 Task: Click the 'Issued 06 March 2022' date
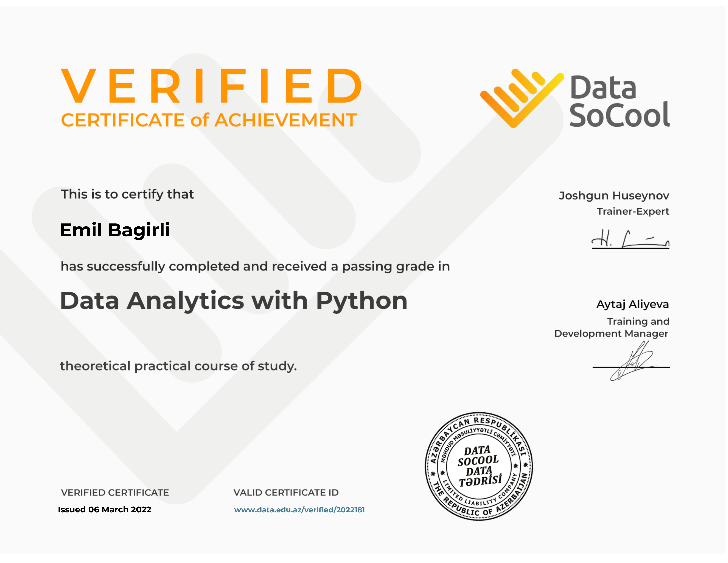pos(105,510)
